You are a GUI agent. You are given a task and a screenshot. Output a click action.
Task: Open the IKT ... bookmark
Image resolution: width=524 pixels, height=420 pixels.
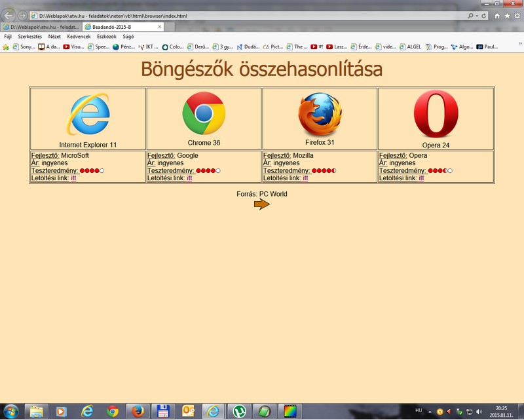click(x=148, y=47)
